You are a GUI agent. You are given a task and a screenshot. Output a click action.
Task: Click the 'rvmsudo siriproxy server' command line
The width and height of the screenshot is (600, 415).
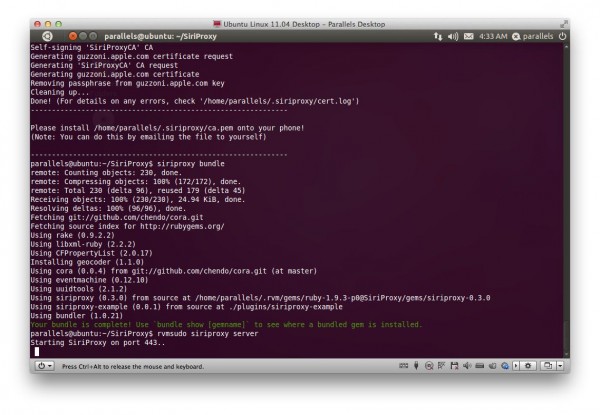pos(144,334)
